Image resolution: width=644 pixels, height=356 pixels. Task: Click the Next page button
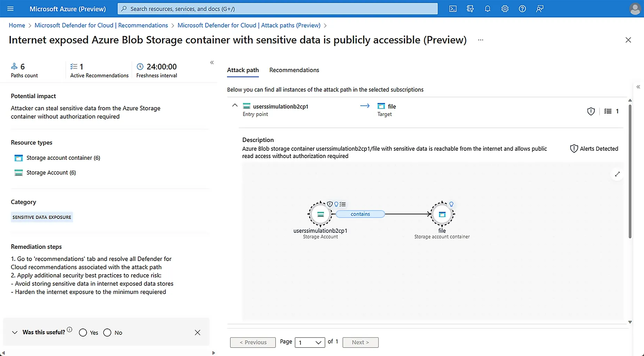tap(360, 342)
